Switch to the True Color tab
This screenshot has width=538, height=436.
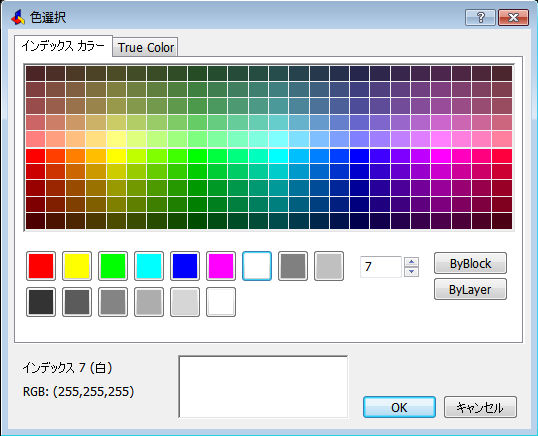(x=145, y=47)
